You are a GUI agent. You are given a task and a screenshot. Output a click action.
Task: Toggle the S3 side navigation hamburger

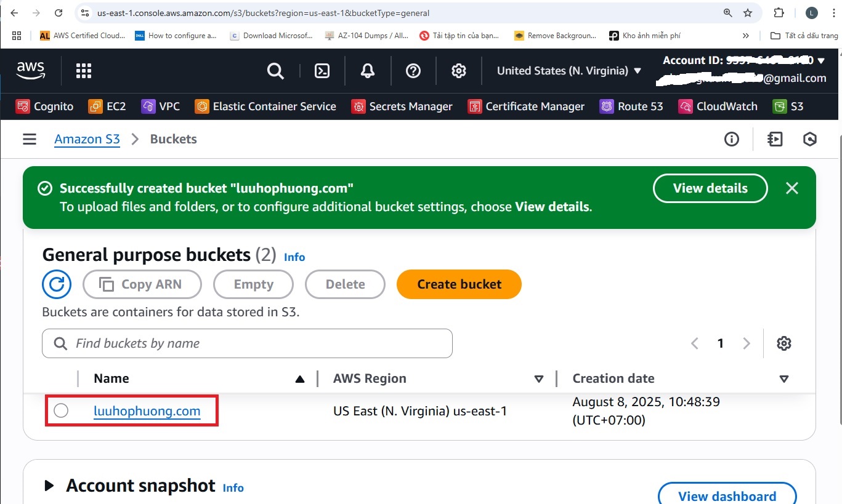click(x=30, y=140)
